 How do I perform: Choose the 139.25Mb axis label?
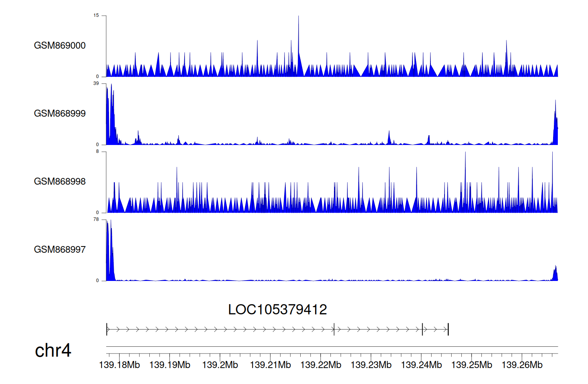point(472,365)
